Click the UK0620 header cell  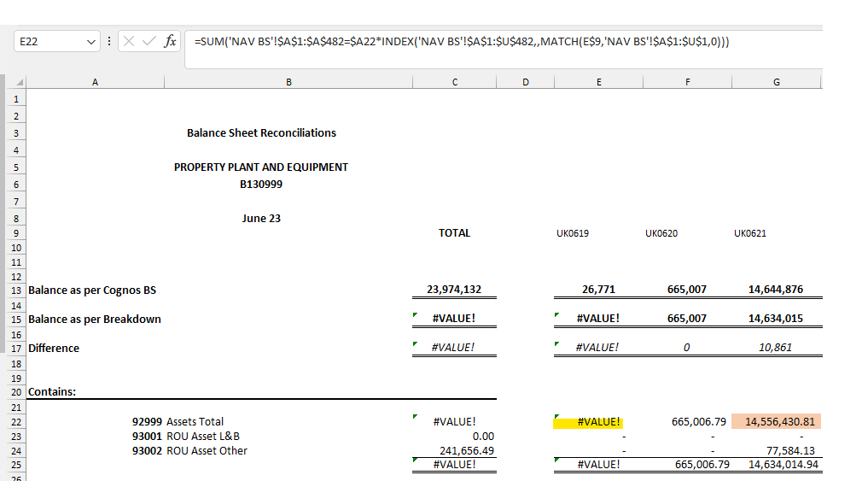click(x=661, y=233)
